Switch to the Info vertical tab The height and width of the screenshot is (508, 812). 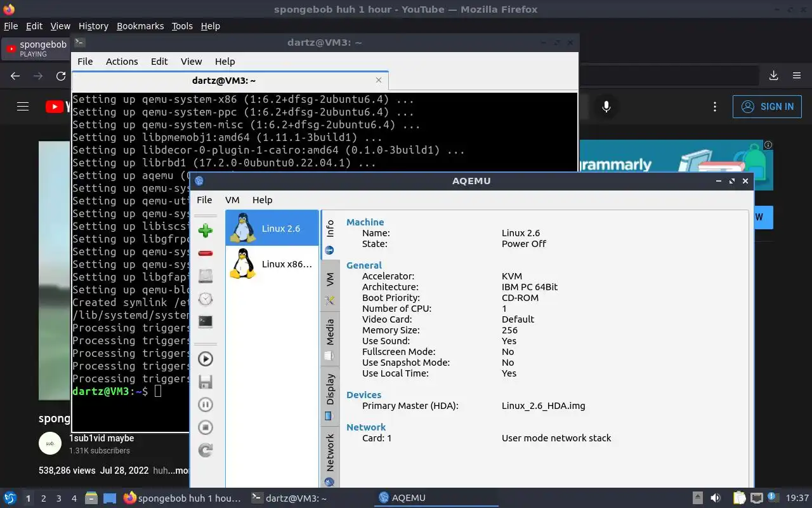pyautogui.click(x=330, y=235)
